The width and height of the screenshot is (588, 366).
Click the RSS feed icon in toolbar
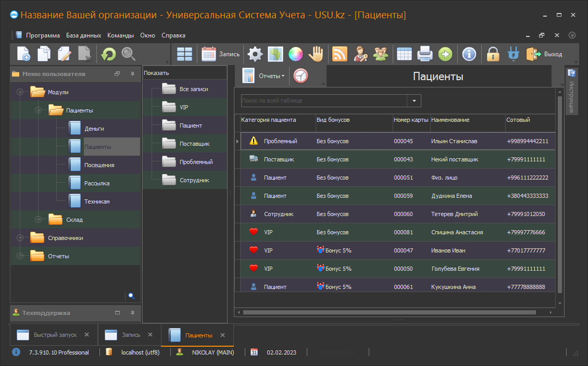click(340, 54)
